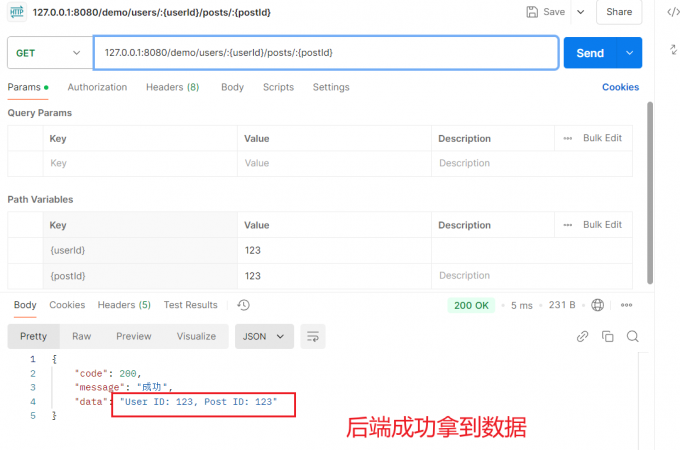Click Bulk Edit for Path Variables
Screen dimensions: 680x450
602,225
